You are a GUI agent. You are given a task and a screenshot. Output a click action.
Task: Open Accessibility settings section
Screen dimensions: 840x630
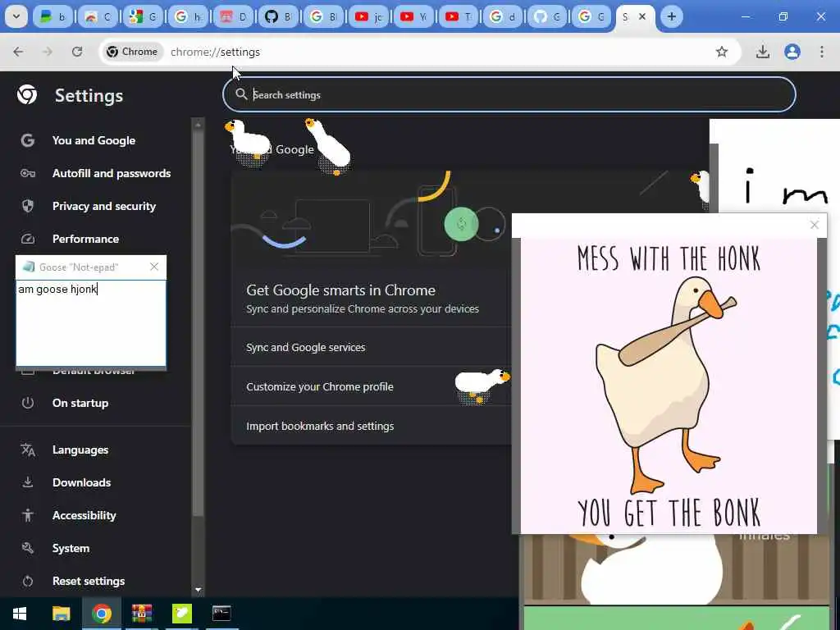(x=84, y=515)
